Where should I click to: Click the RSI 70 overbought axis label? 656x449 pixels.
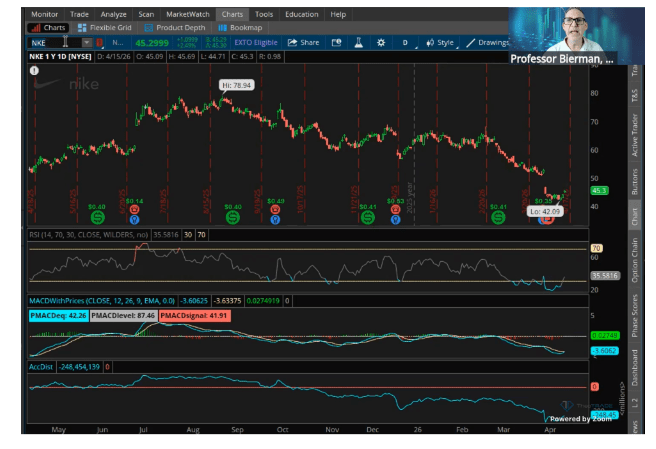pos(596,248)
